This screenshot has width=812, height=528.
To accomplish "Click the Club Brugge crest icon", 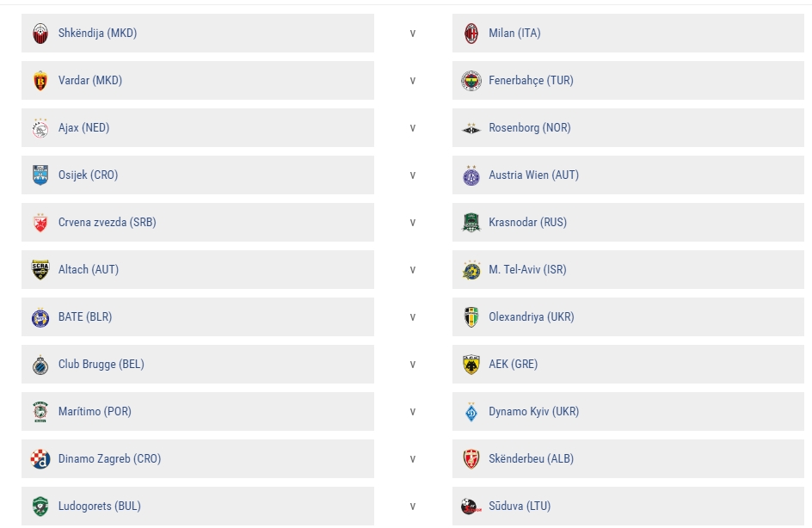I will coord(40,365).
